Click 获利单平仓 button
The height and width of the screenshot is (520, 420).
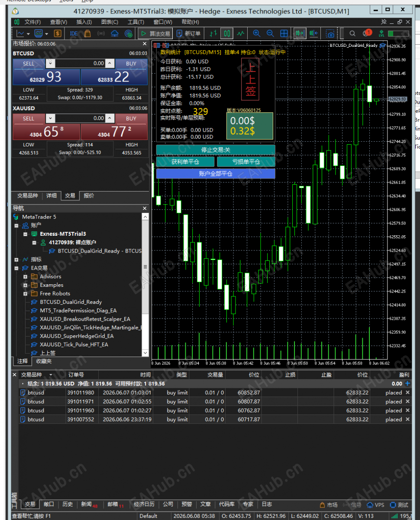click(x=185, y=162)
